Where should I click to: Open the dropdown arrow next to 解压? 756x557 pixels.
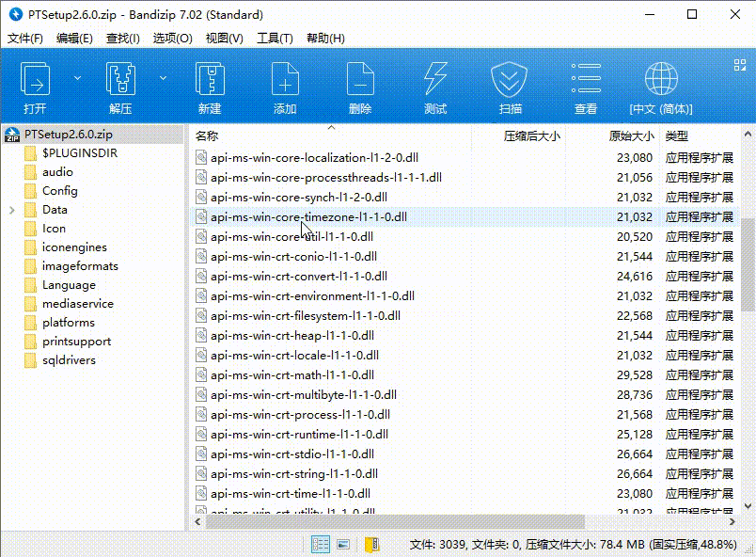tap(163, 78)
